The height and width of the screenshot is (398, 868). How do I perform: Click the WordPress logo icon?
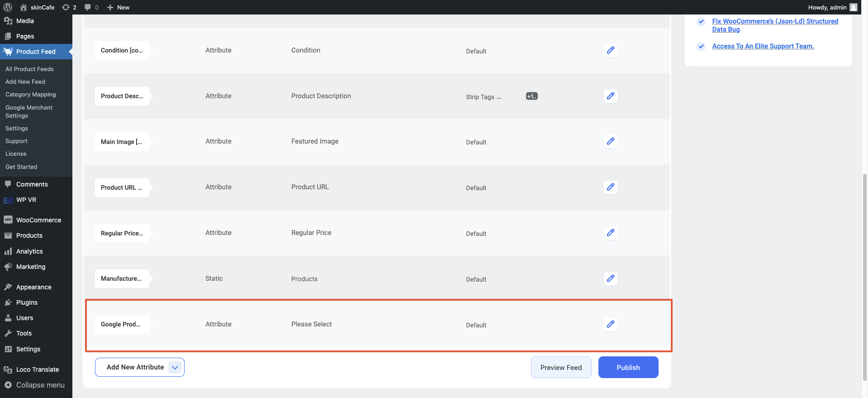point(8,7)
